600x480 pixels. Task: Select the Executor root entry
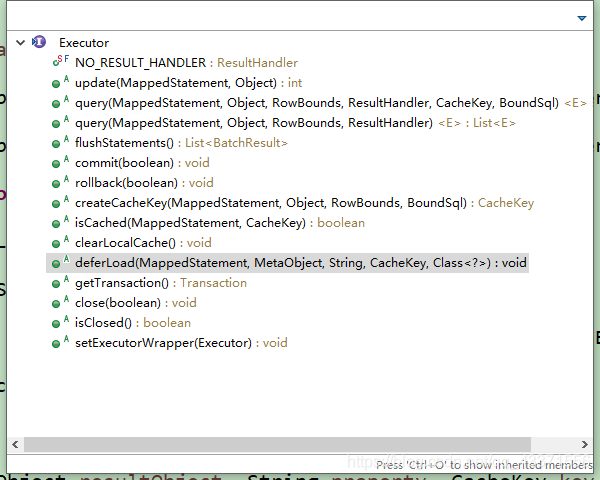tap(84, 42)
